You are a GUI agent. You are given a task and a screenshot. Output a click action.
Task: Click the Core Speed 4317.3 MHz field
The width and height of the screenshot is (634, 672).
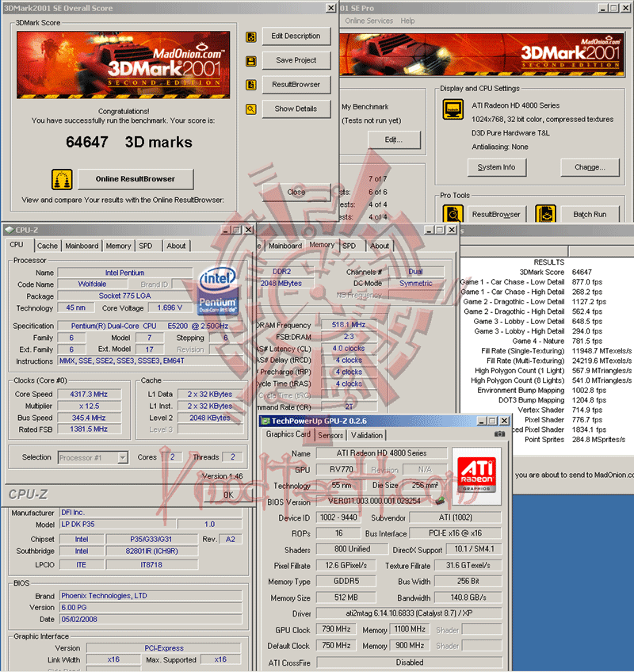[x=90, y=395]
